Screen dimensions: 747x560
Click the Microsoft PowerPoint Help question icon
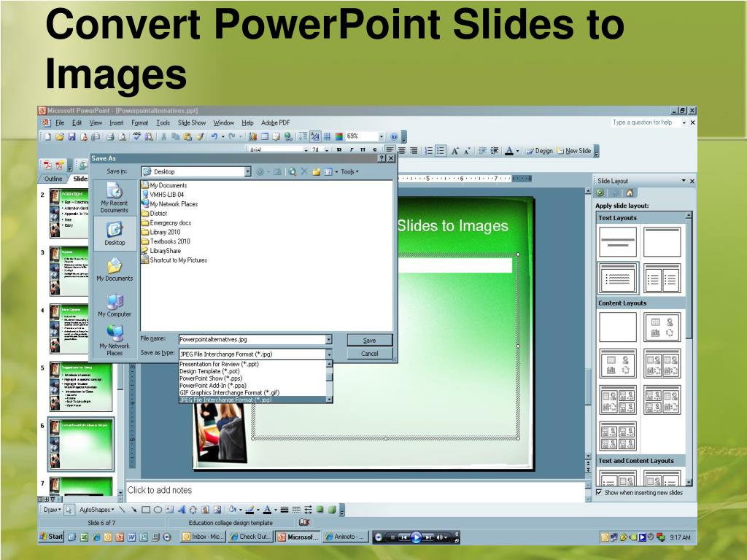pos(394,136)
